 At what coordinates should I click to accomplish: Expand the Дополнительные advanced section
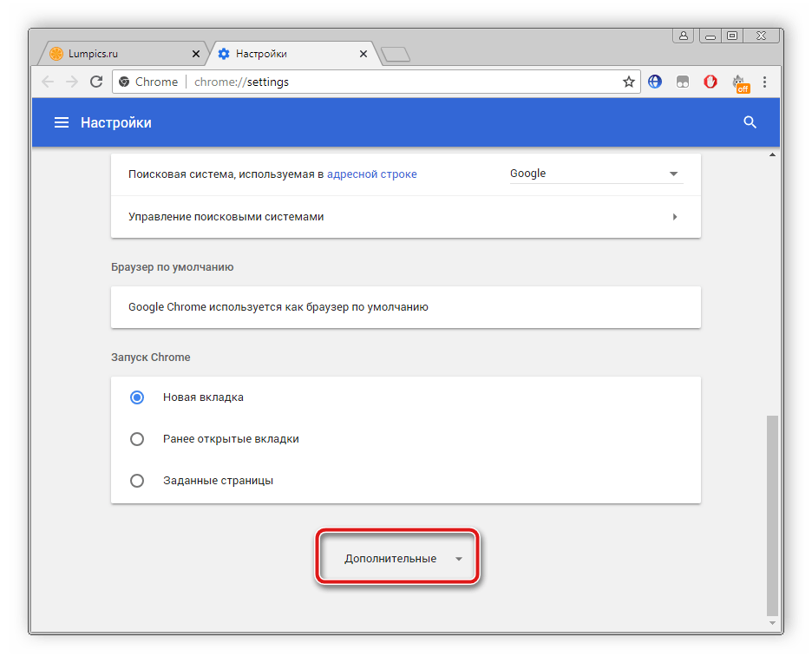tap(398, 559)
